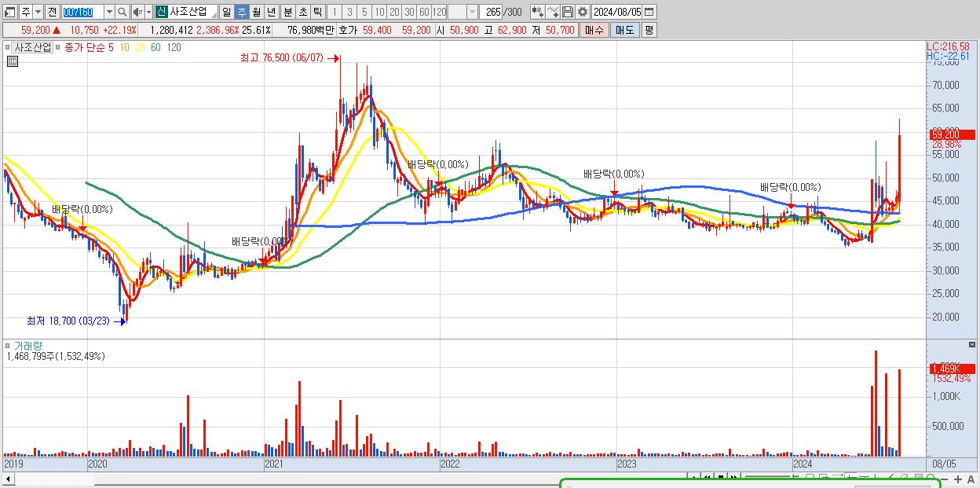Select interval 5 button

coord(364,12)
